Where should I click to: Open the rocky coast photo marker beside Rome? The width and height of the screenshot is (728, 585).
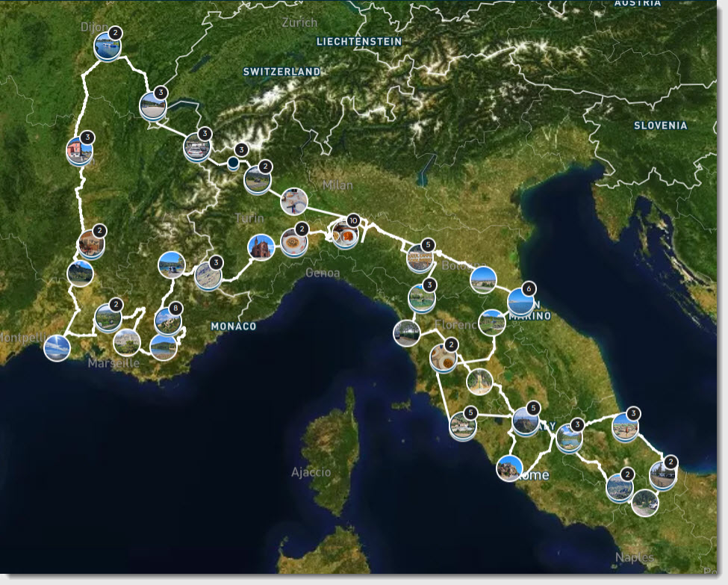point(509,468)
